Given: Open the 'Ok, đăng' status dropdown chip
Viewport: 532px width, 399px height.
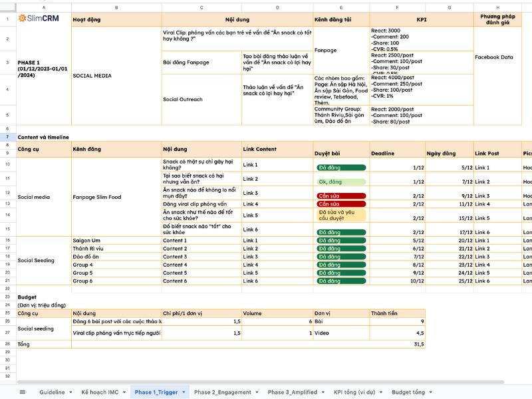Looking at the screenshot, I should pos(341,182).
